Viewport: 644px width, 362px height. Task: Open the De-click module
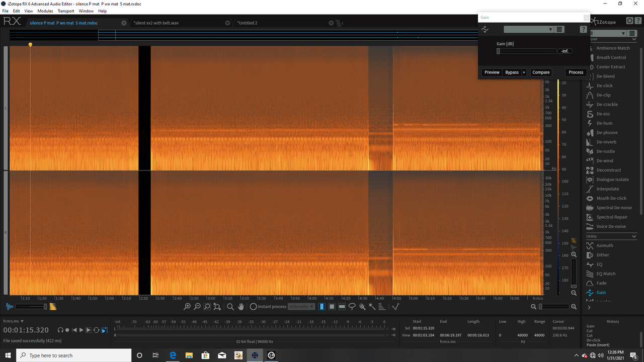coord(604,85)
